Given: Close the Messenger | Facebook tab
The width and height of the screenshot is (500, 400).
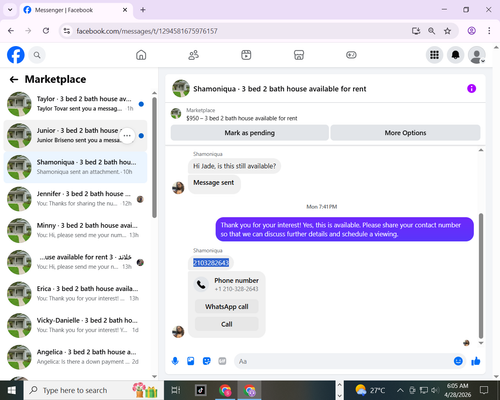Looking at the screenshot, I should tap(125, 10).
